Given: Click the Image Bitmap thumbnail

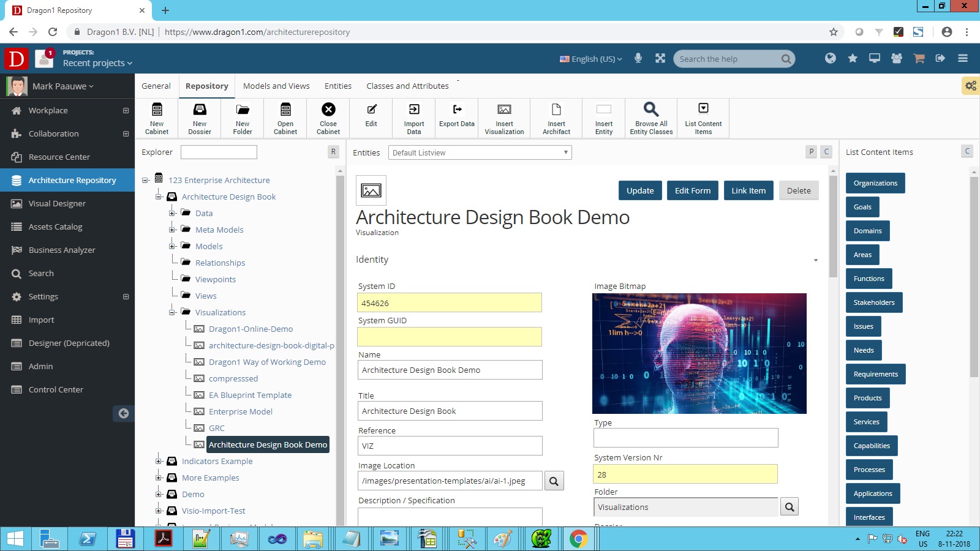Looking at the screenshot, I should click(699, 353).
